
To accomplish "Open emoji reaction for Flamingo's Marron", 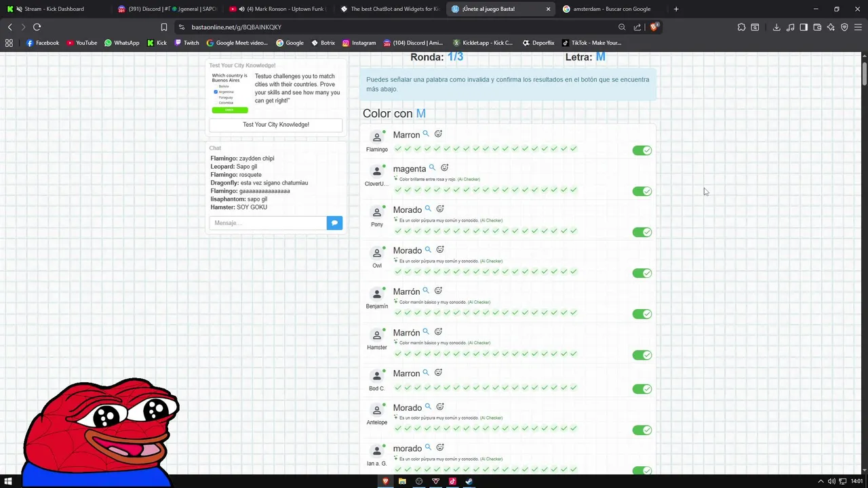I will 438,134.
